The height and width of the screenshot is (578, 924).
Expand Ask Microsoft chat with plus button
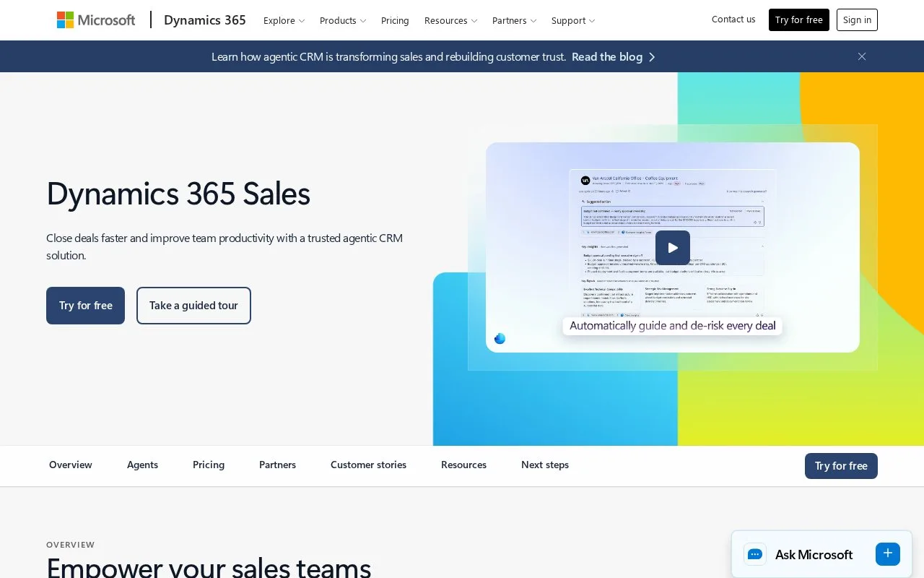click(x=888, y=553)
